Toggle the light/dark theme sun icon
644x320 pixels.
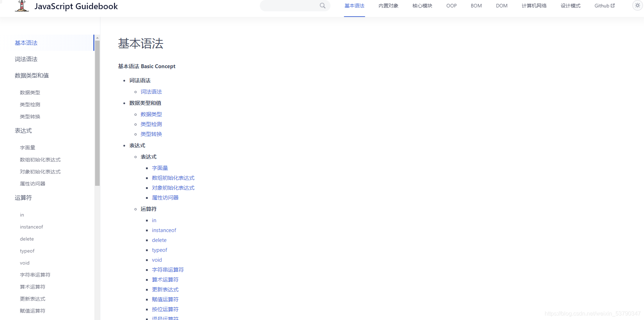click(637, 5)
